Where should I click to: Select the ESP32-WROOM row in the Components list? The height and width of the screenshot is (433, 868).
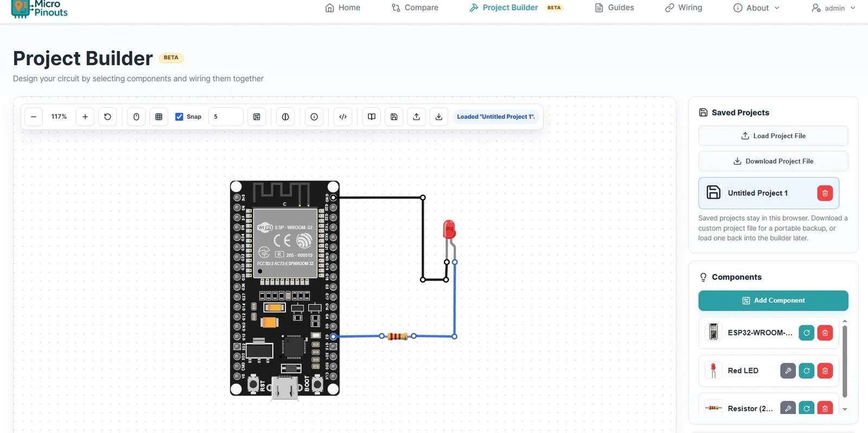[x=768, y=333]
